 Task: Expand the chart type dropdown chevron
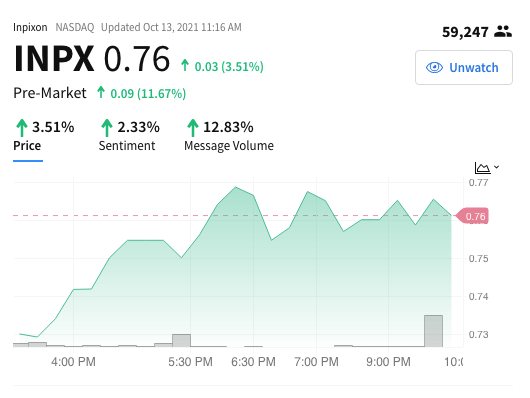point(496,167)
